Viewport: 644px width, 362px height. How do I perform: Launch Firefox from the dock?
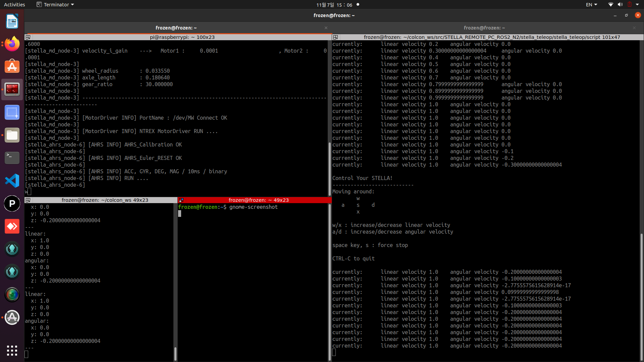(x=12, y=44)
